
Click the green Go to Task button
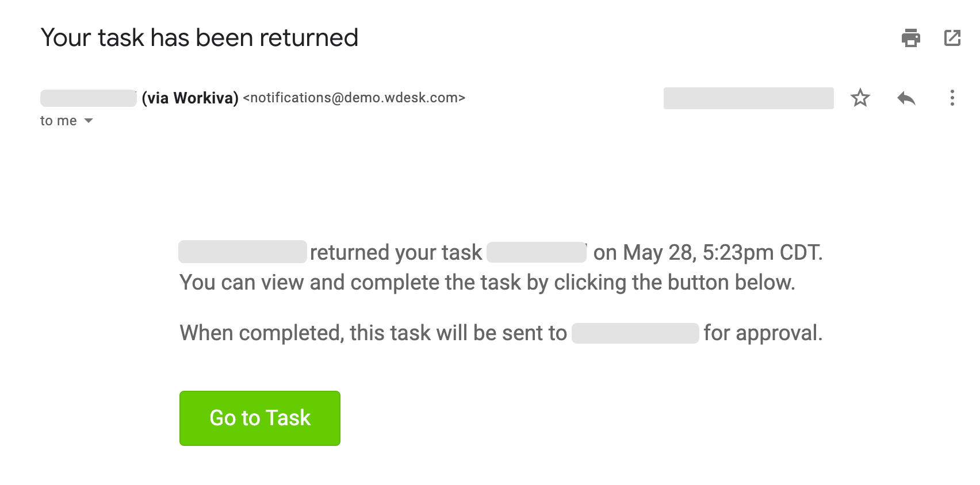pos(260,418)
